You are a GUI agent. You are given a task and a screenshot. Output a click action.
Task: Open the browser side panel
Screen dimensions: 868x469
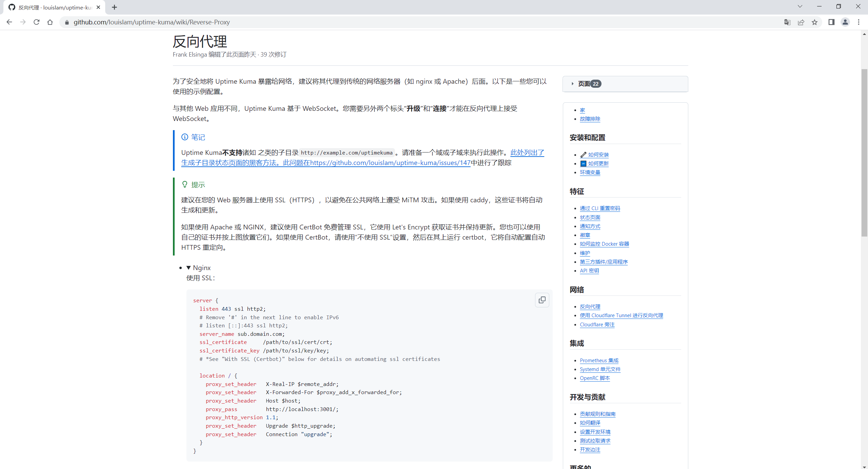tap(831, 22)
